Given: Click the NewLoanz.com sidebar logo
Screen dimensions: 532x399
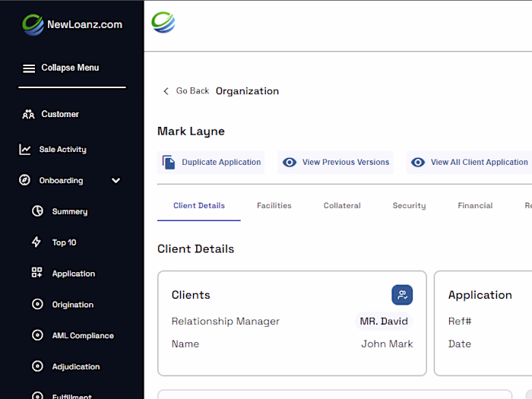Looking at the screenshot, I should point(71,24).
